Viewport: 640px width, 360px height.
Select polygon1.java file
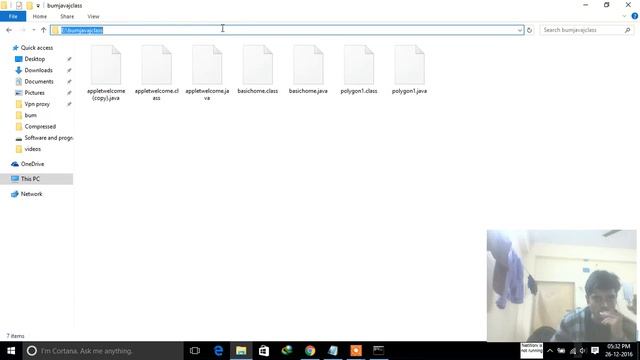coord(409,69)
